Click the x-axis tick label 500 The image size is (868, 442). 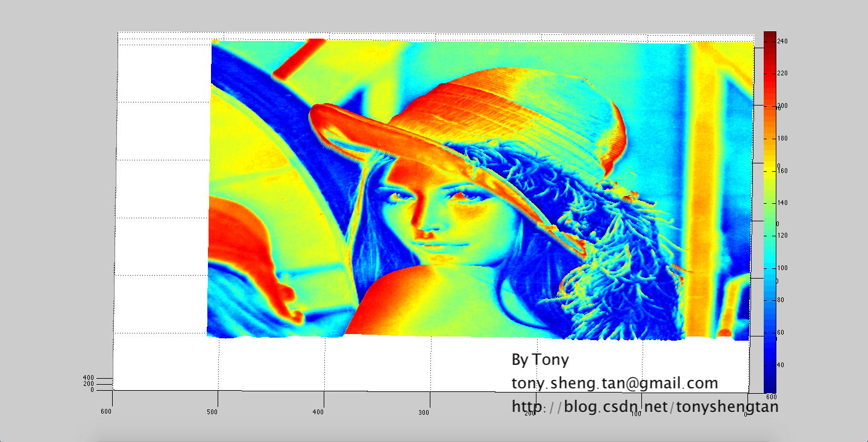pyautogui.click(x=212, y=412)
